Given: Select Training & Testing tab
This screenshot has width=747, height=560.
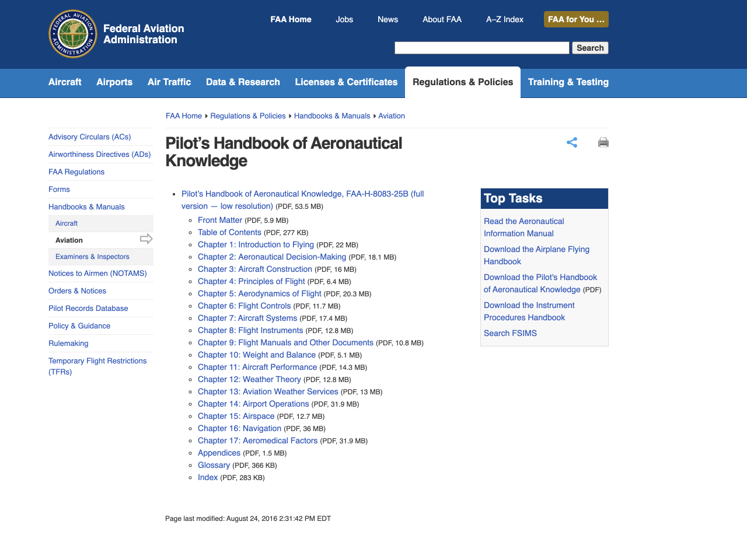Looking at the screenshot, I should point(568,82).
